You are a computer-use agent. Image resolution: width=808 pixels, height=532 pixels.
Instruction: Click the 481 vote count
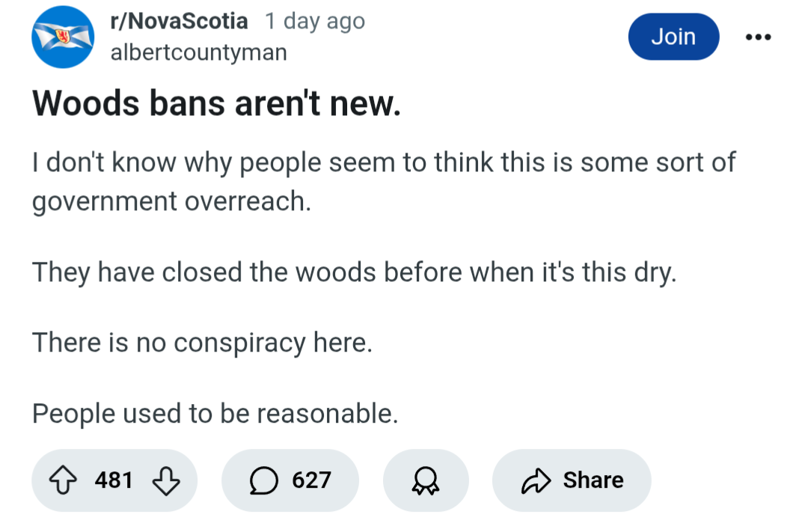pos(114,480)
